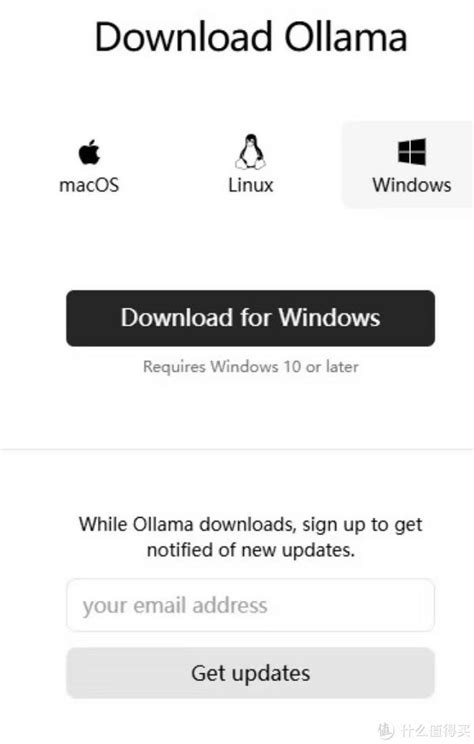Select the macOS platform label
Viewport: 474px width, 744px height.
89,185
